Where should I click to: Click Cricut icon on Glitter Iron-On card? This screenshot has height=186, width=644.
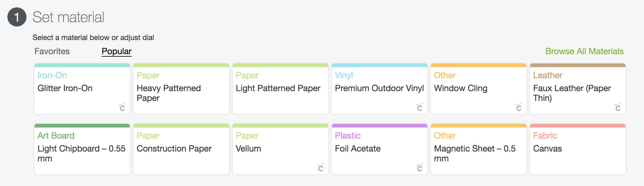[122, 107]
